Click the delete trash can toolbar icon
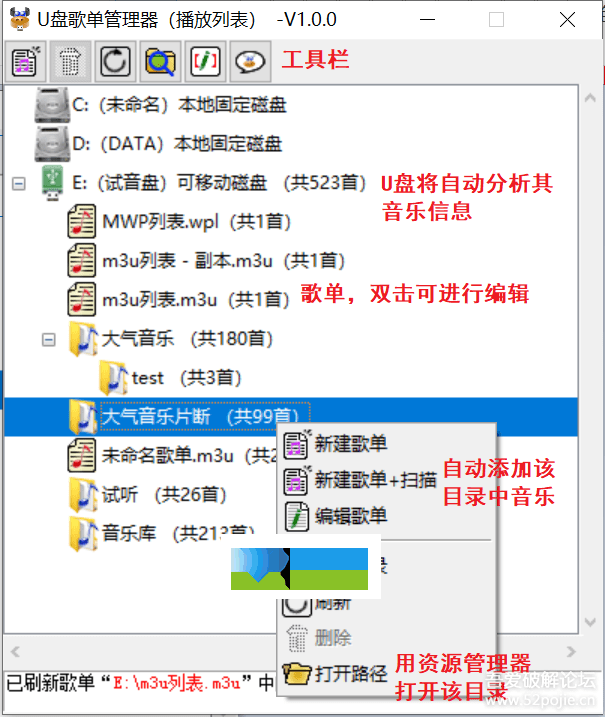This screenshot has height=717, width=605. 70,61
